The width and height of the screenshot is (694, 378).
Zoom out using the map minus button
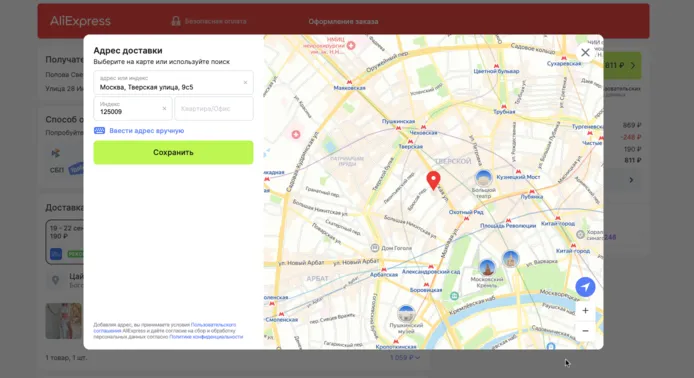pyautogui.click(x=585, y=331)
